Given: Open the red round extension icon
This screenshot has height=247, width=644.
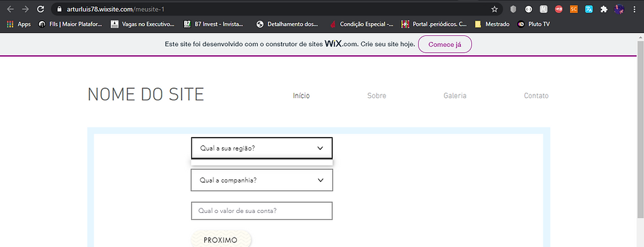Looking at the screenshot, I should (558, 9).
